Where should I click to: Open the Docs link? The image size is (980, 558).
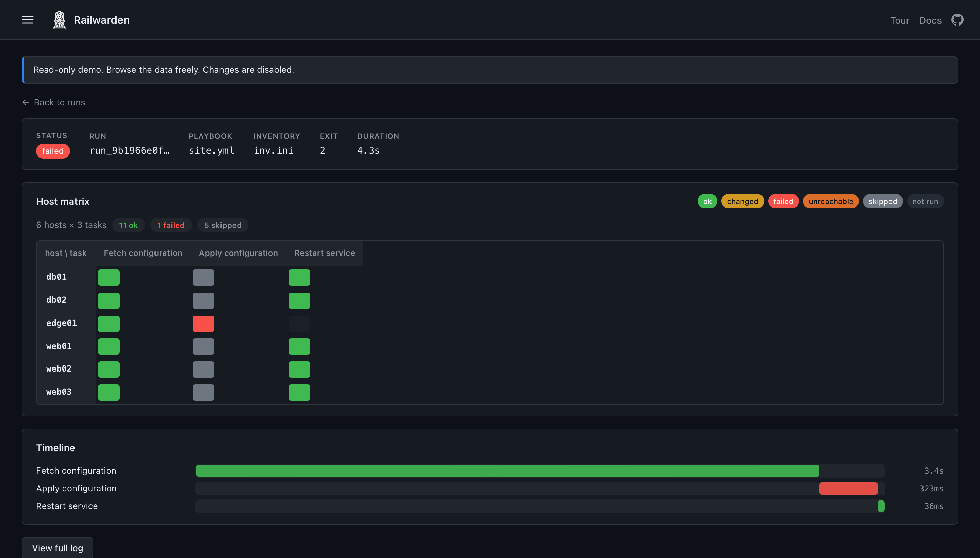[x=930, y=20]
